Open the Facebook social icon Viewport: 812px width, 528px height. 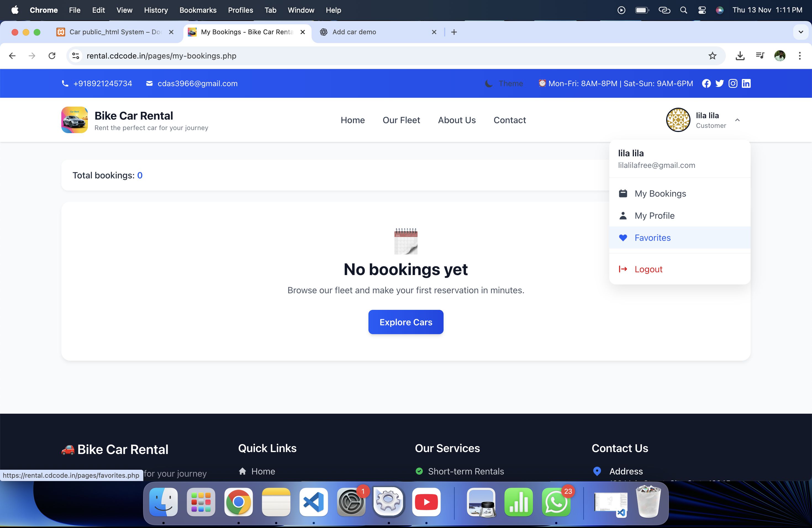pyautogui.click(x=706, y=84)
